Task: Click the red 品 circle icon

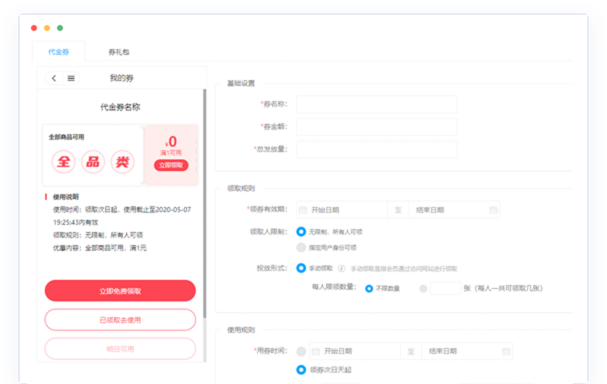Action: (x=93, y=162)
